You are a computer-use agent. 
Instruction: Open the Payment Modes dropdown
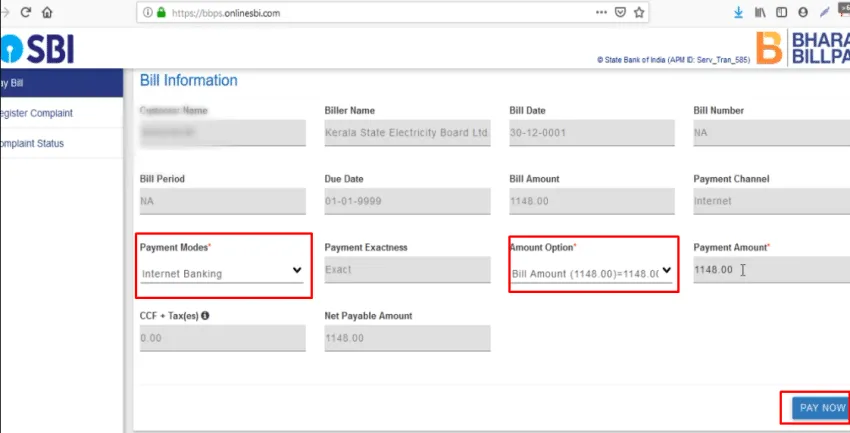tap(221, 271)
